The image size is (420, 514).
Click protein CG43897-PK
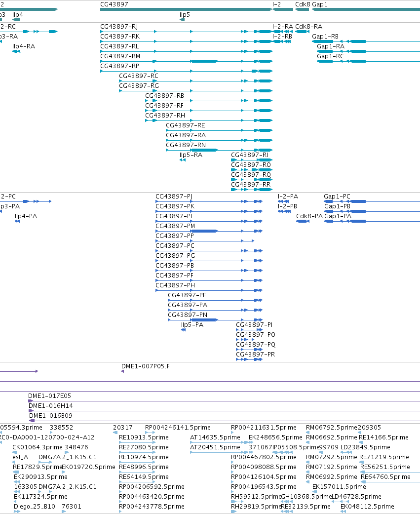coord(175,206)
